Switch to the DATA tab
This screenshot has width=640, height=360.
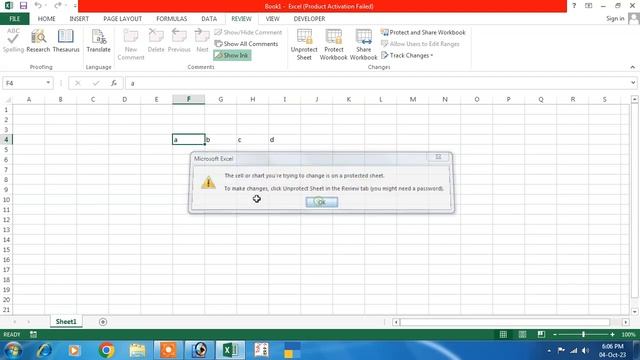(x=209, y=19)
